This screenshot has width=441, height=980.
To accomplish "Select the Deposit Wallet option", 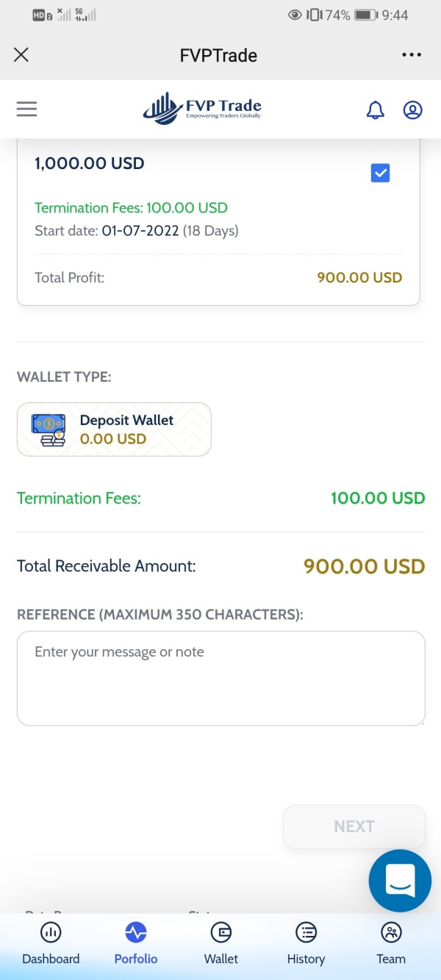I will 114,429.
